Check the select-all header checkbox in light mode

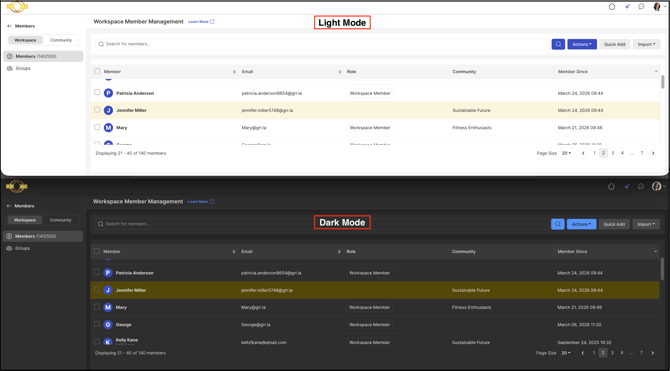click(x=97, y=71)
